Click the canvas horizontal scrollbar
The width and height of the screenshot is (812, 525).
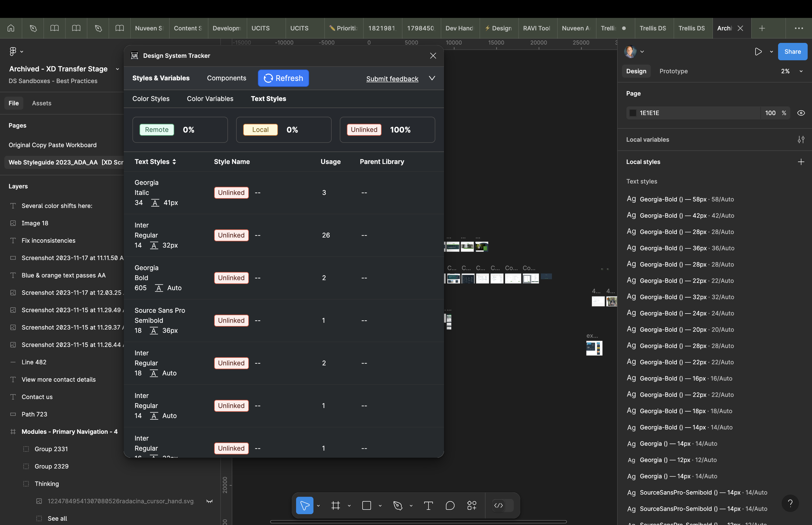coord(418,521)
